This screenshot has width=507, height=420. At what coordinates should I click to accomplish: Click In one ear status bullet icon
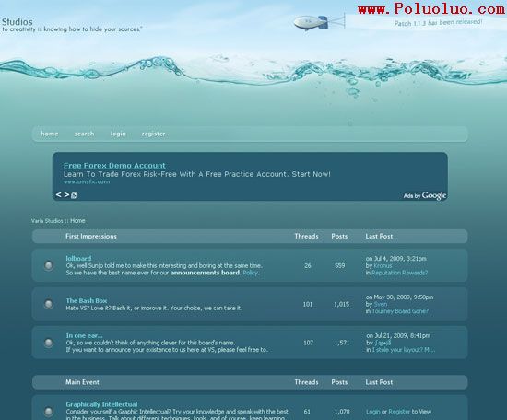49,343
